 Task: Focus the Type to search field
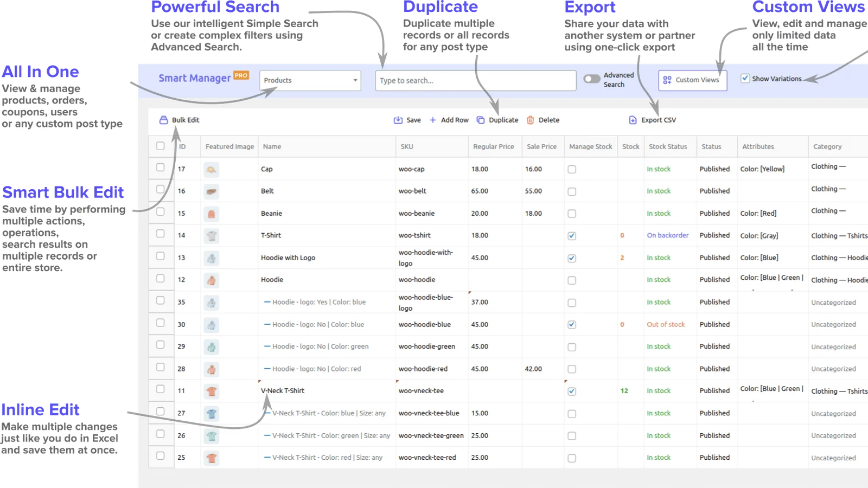click(x=475, y=80)
